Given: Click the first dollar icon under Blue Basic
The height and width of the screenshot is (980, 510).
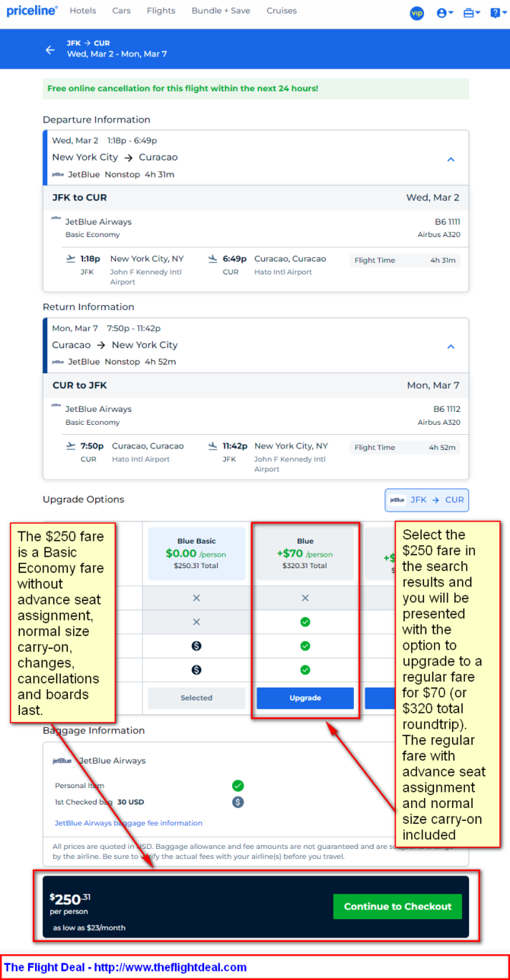Looking at the screenshot, I should (196, 646).
